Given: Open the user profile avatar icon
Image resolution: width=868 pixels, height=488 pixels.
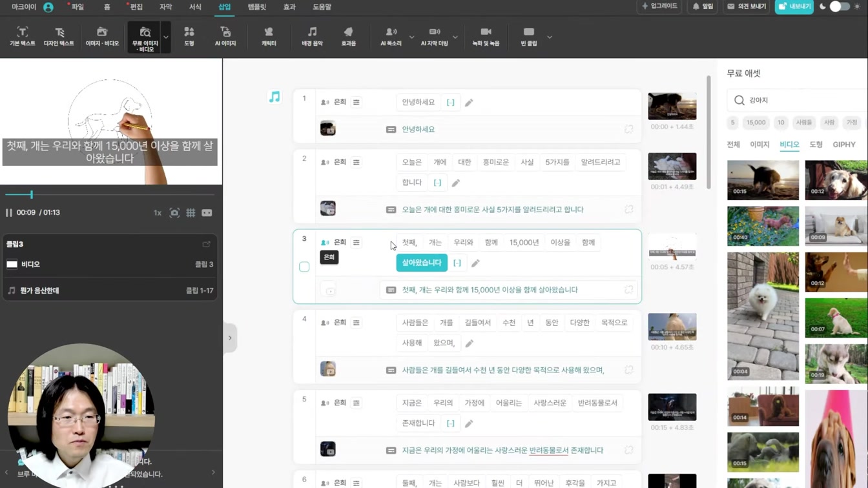Looking at the screenshot, I should 48,7.
